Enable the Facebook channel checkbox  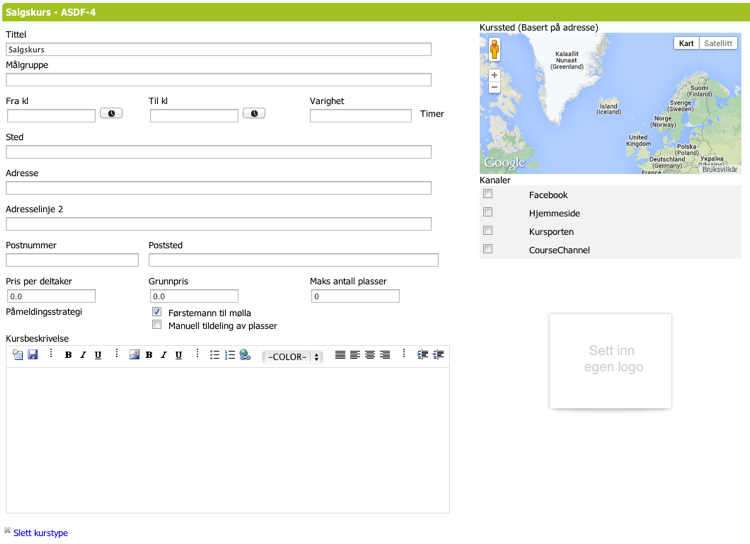click(x=488, y=194)
